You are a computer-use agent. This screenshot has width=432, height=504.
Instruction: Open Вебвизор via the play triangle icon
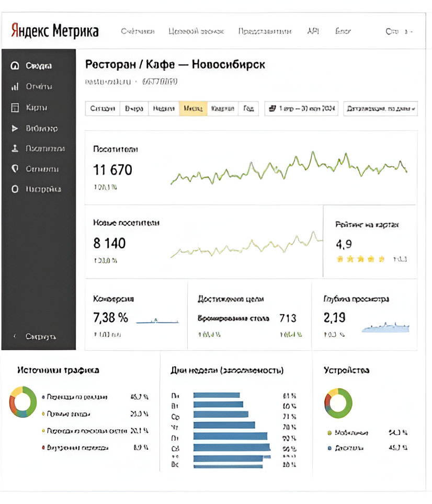point(15,128)
